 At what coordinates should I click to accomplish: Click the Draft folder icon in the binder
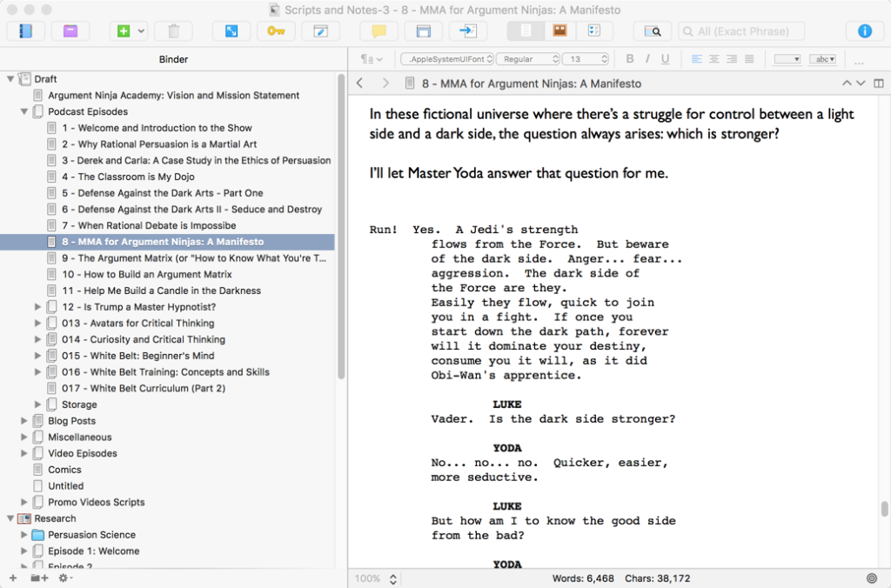(23, 79)
